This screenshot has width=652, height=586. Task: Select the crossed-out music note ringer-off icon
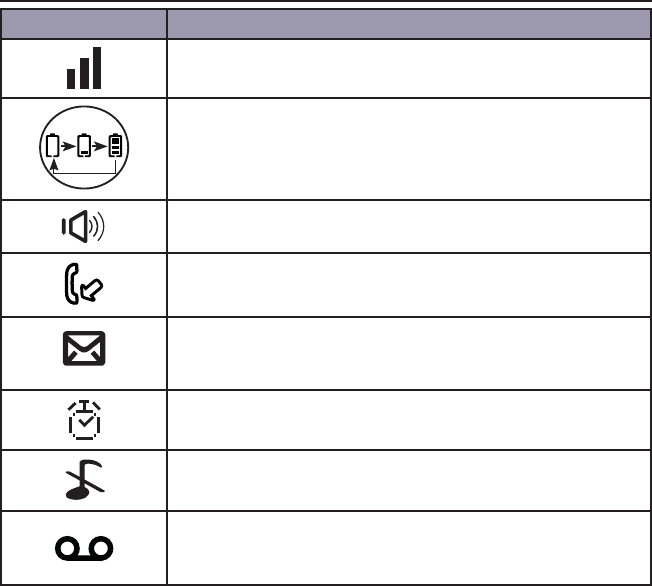point(85,480)
